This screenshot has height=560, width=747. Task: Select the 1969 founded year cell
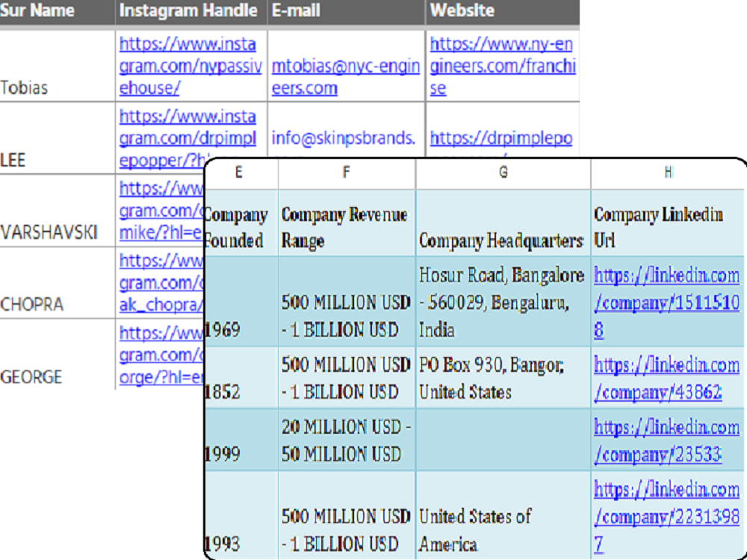241,302
